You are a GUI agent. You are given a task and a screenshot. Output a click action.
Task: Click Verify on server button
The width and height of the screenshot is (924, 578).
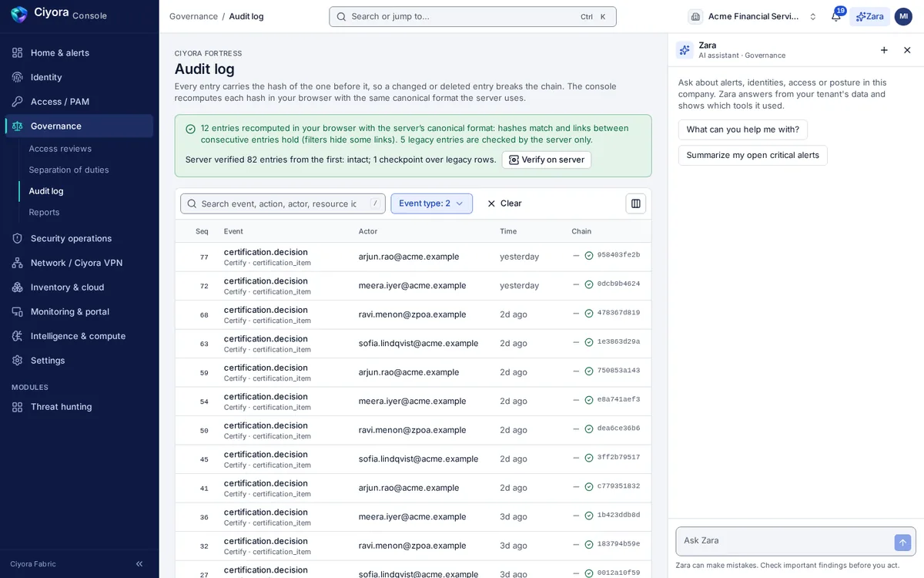click(547, 160)
